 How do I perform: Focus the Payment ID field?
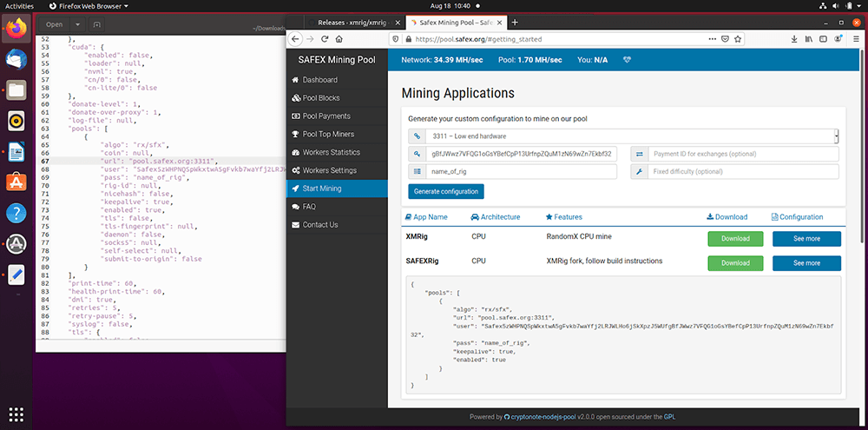[x=743, y=154]
